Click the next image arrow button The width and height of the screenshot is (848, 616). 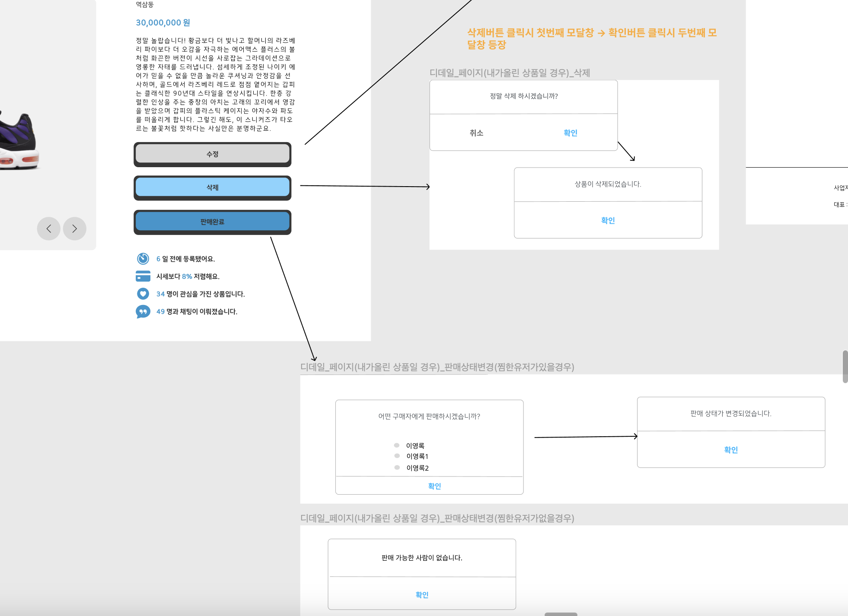pyautogui.click(x=74, y=229)
